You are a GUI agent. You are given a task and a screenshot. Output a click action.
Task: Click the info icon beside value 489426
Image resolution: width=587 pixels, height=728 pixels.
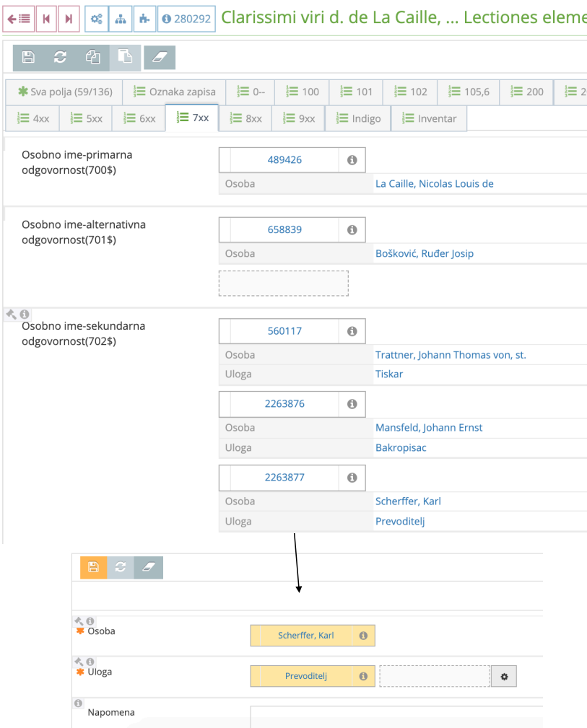[352, 159]
